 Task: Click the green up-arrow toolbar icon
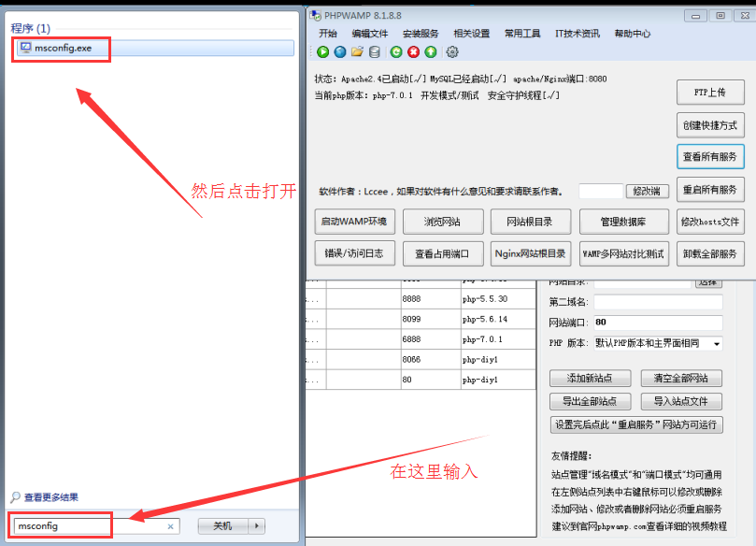point(431,51)
